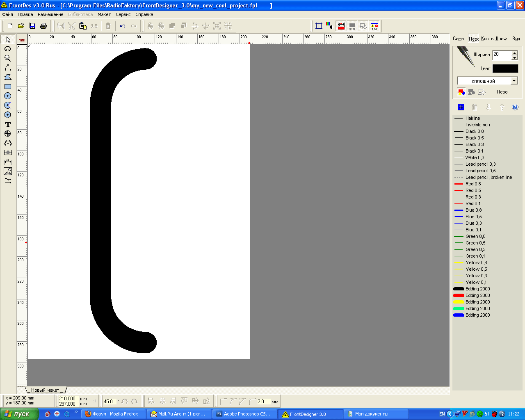Switch to the Кисть tab

[x=487, y=39]
